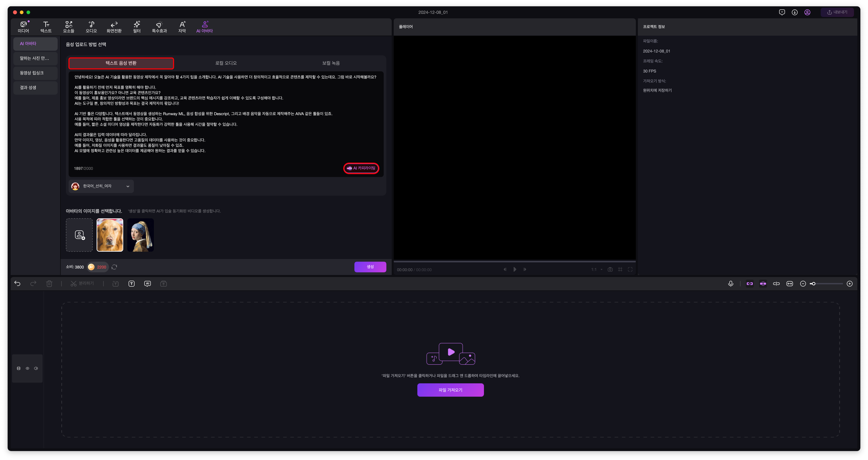Click the fit timeline to window icon
Viewport: 868px width, 460px height.
tap(790, 284)
